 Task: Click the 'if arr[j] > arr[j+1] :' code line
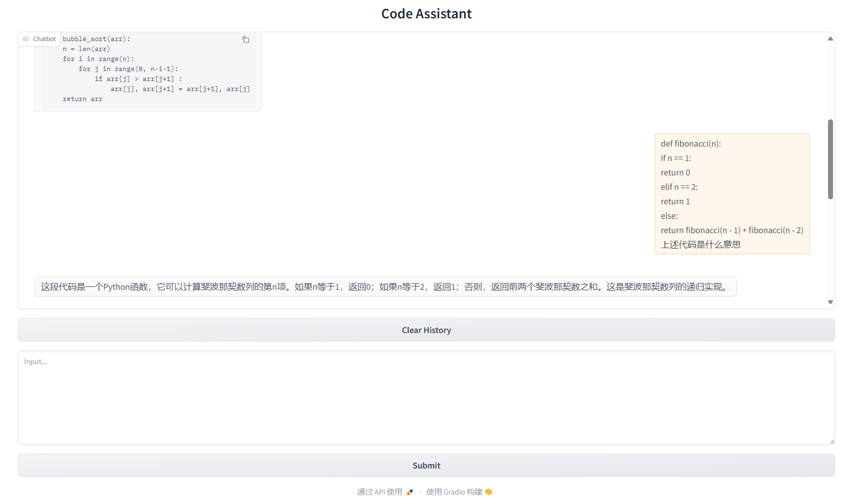coord(138,79)
